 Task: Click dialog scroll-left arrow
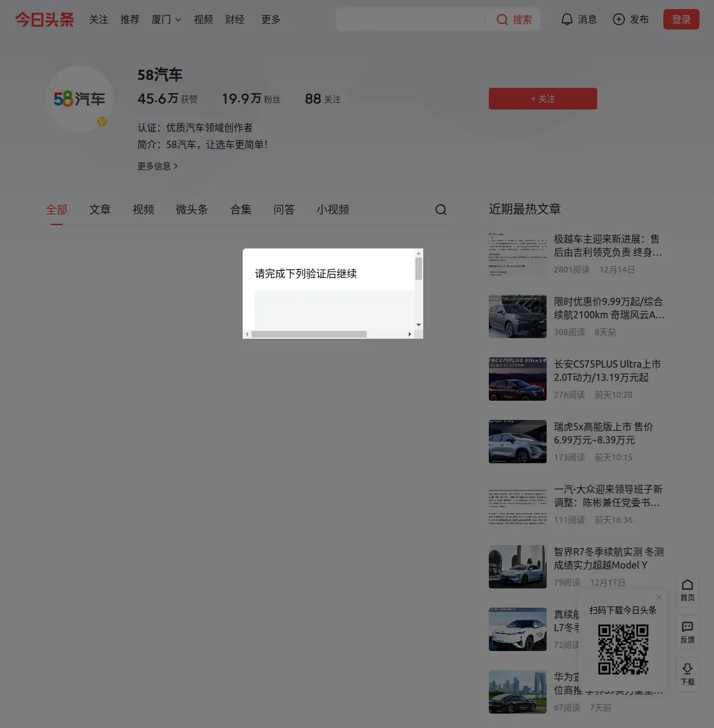tap(247, 334)
